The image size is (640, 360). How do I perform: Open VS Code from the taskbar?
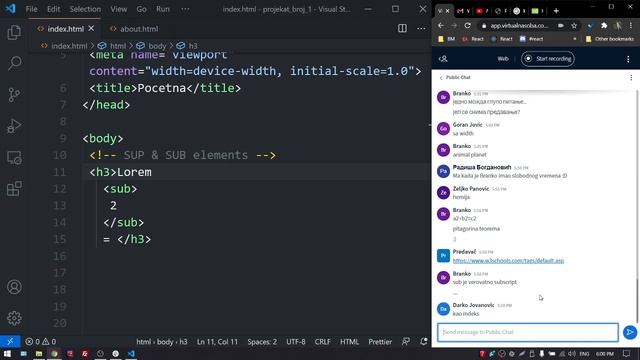tap(131, 353)
